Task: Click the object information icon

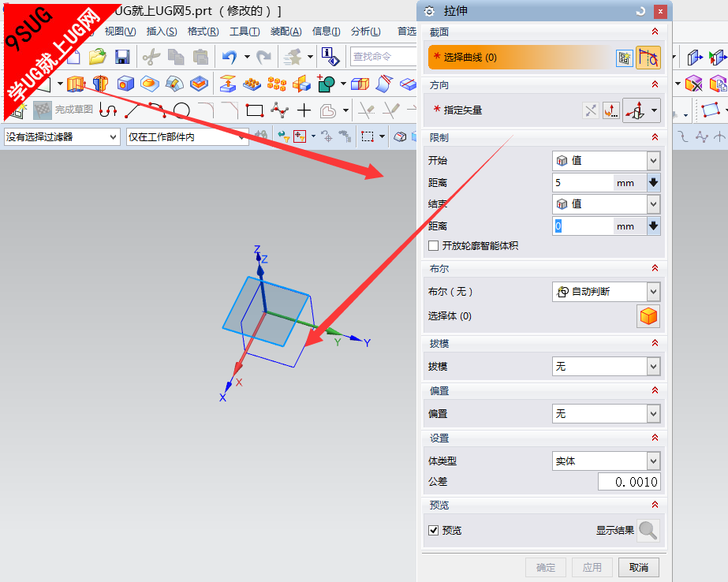Action: pyautogui.click(x=330, y=57)
